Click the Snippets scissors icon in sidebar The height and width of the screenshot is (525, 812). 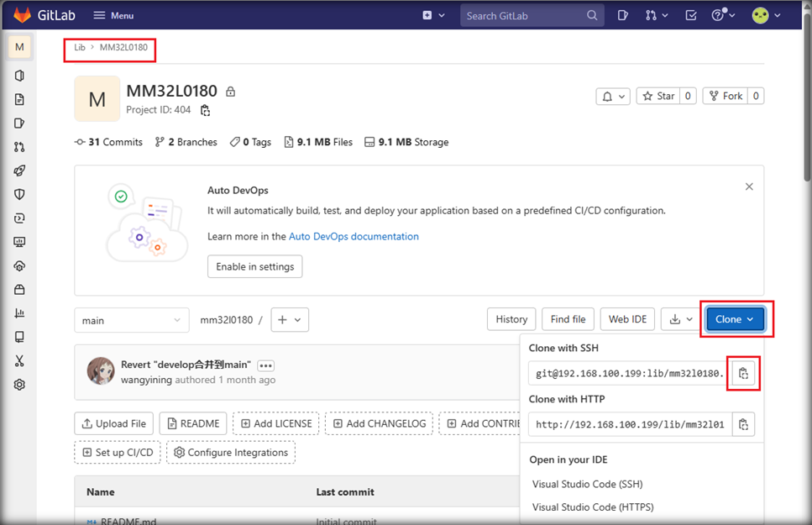[18, 360]
